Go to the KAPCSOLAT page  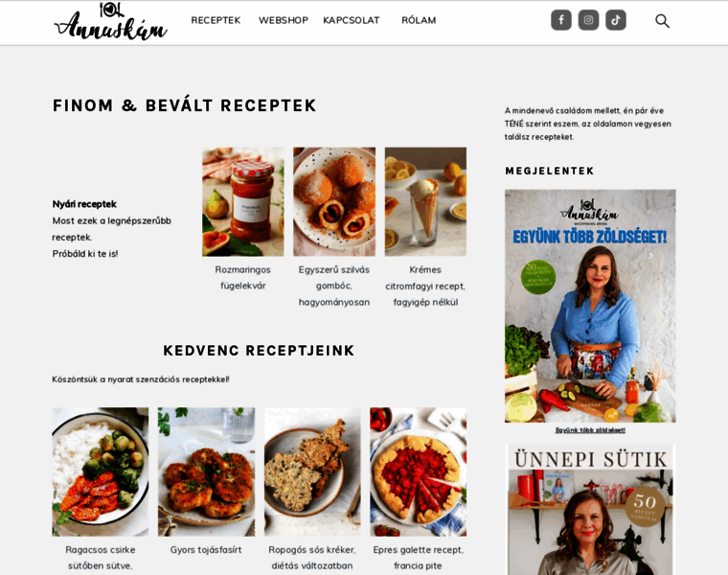pos(352,20)
